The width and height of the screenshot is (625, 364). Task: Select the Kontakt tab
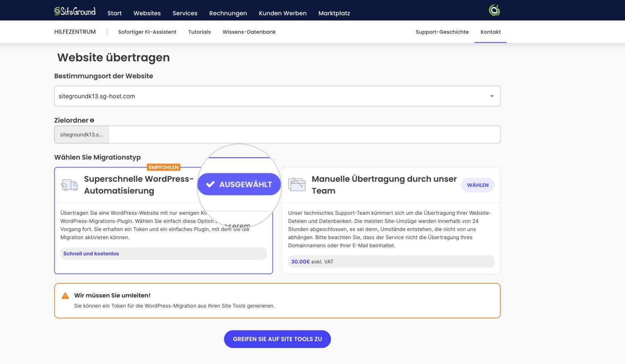[490, 32]
